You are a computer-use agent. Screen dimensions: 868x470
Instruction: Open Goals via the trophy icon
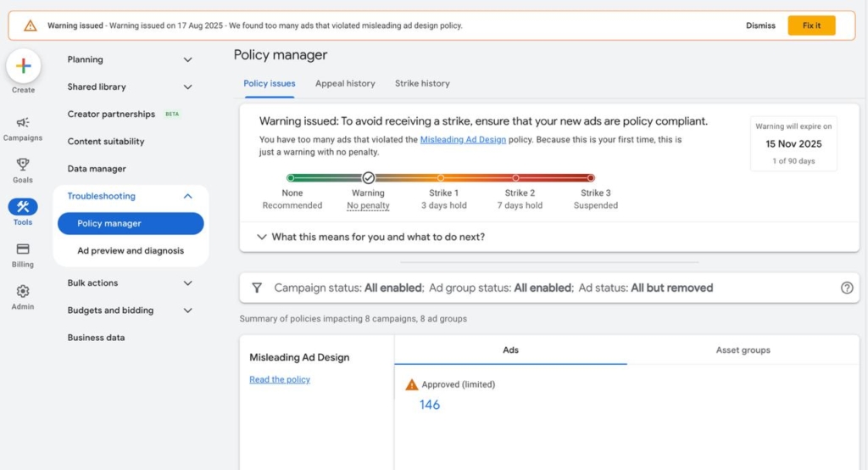click(23, 165)
